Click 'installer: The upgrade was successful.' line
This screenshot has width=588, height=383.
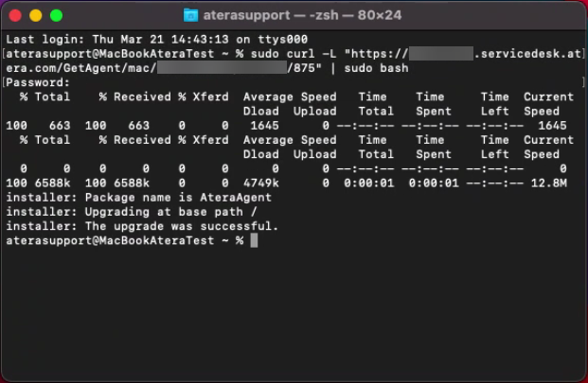point(142,226)
